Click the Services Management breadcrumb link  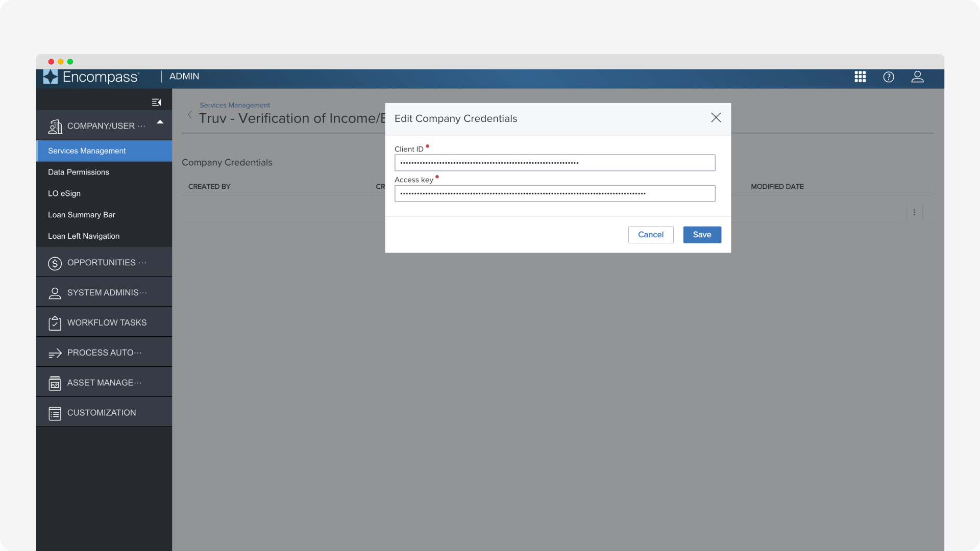[235, 105]
